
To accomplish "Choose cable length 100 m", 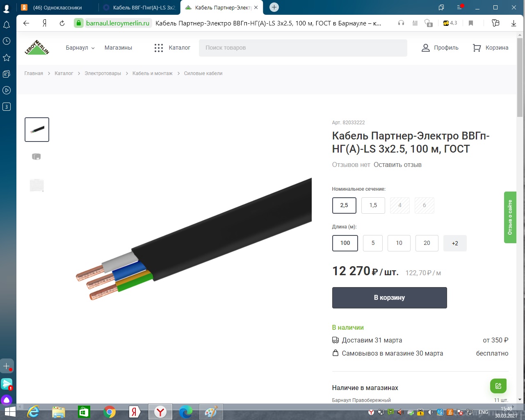I will pos(345,243).
